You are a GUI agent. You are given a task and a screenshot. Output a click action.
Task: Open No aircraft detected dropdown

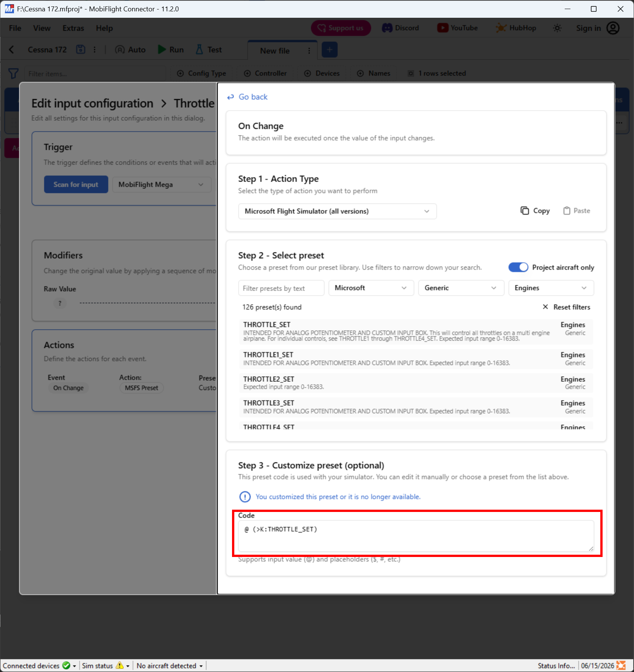[x=170, y=666]
